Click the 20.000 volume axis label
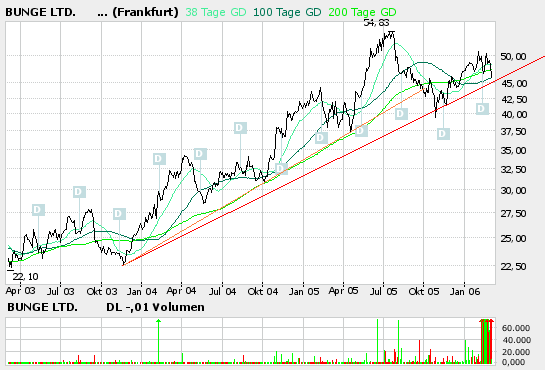Screen dimensions: 545x370 point(516,352)
